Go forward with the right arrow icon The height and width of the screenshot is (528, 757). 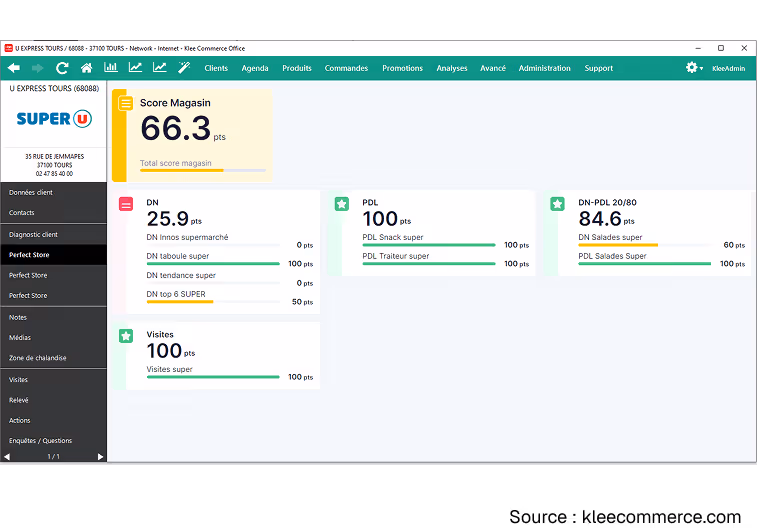tap(37, 68)
